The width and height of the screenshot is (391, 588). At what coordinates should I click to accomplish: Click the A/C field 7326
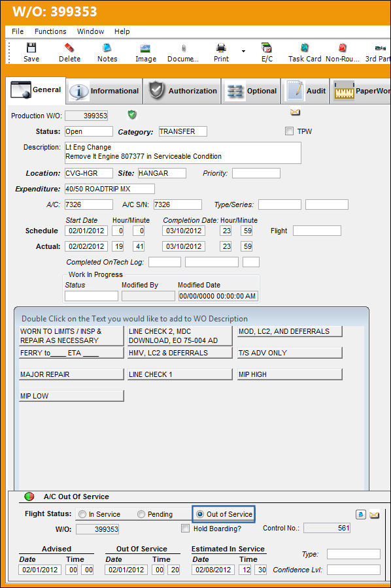(x=88, y=204)
